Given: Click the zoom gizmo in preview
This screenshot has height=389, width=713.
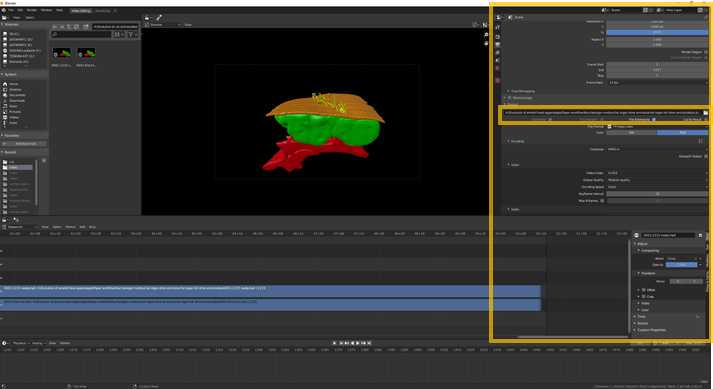Looking at the screenshot, I should pos(486,35).
